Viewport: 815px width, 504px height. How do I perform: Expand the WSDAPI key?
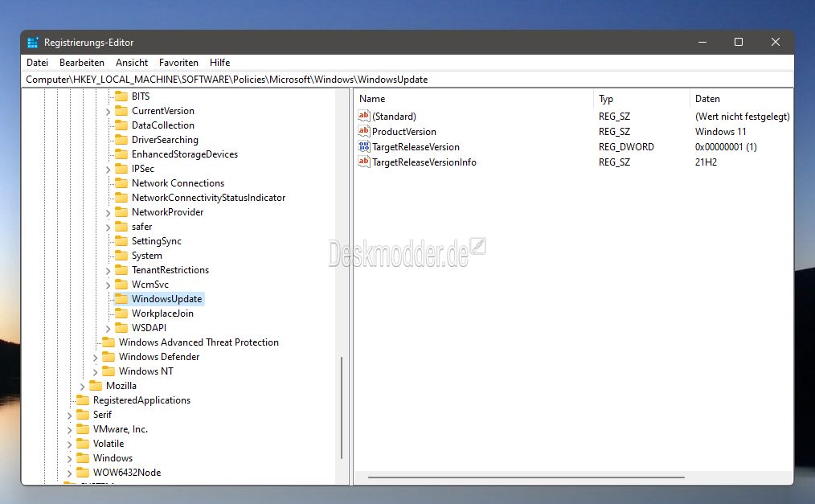pos(109,329)
